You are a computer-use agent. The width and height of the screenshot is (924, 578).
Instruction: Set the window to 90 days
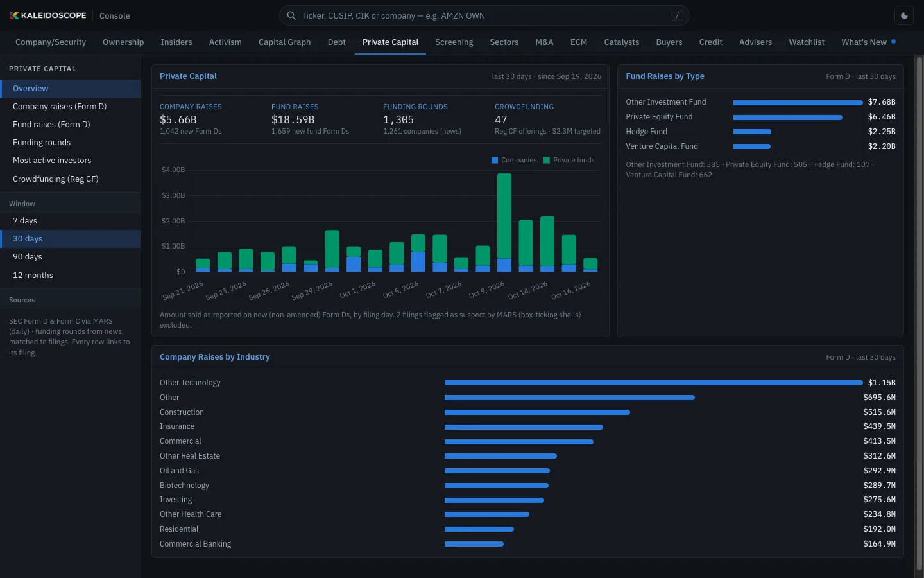[x=71, y=257]
